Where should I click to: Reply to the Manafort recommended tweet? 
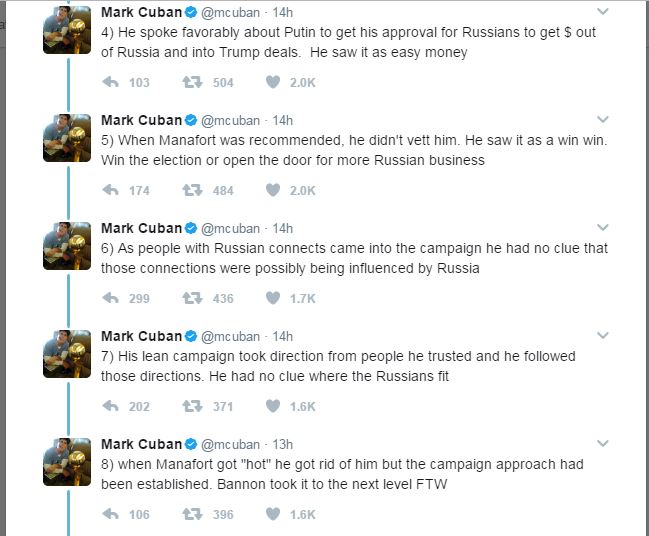click(x=111, y=190)
